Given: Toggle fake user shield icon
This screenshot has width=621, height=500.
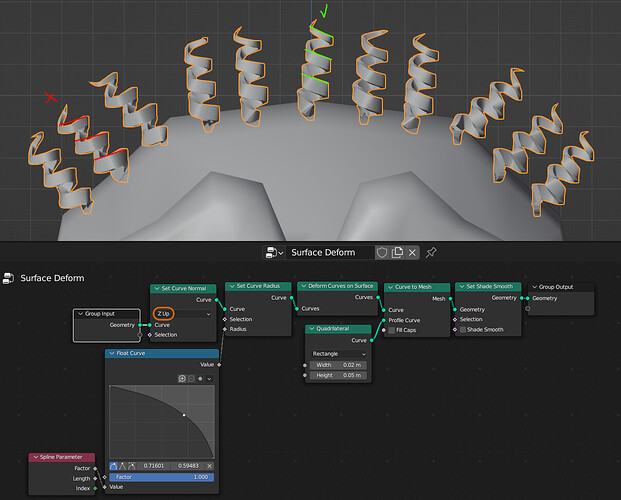Looking at the screenshot, I should pyautogui.click(x=382, y=252).
